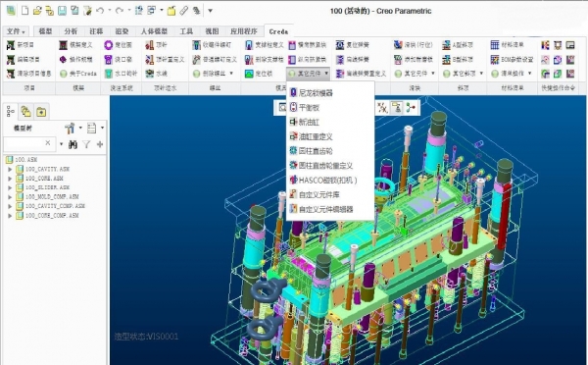This screenshot has height=365, width=588.
Task: Click 滑块(行位) in the Creda ribbon
Action: (414, 45)
